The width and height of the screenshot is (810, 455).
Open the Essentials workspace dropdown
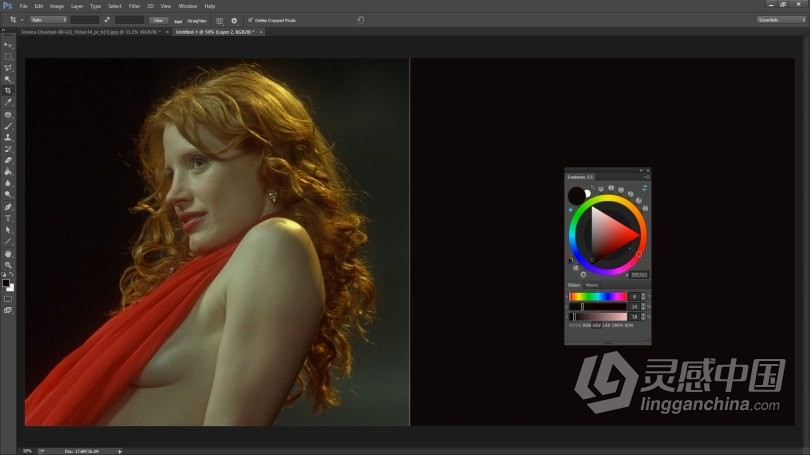(781, 20)
